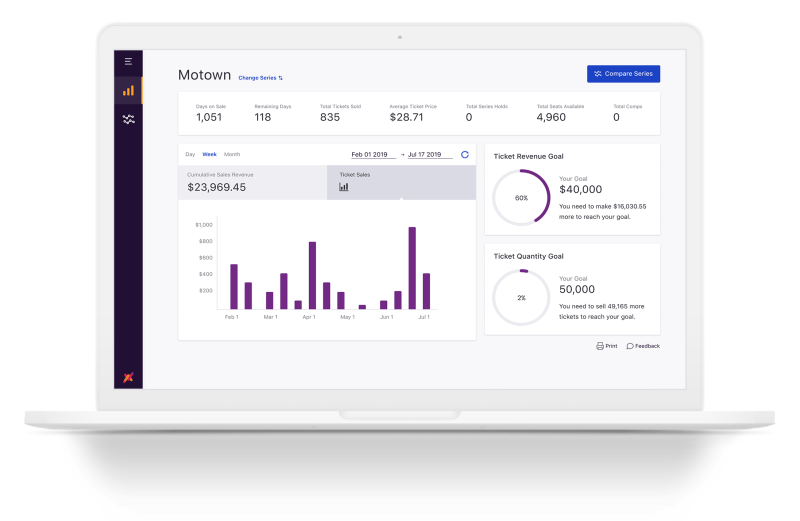Edit the end date Jul 17 2019
The width and height of the screenshot is (800, 521).
[x=430, y=155]
